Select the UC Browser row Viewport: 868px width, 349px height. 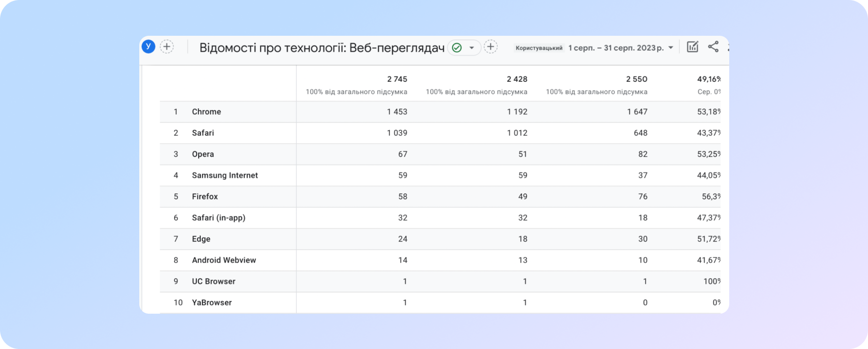coord(440,281)
